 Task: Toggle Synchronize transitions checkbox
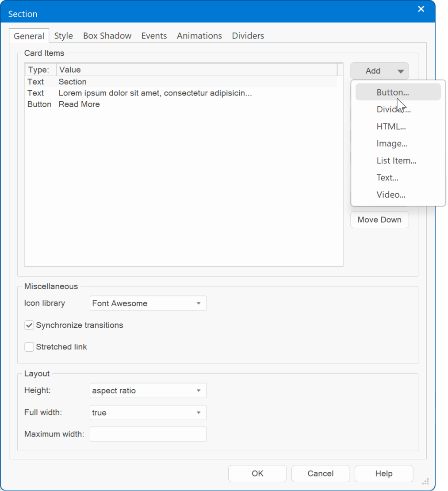coord(29,325)
